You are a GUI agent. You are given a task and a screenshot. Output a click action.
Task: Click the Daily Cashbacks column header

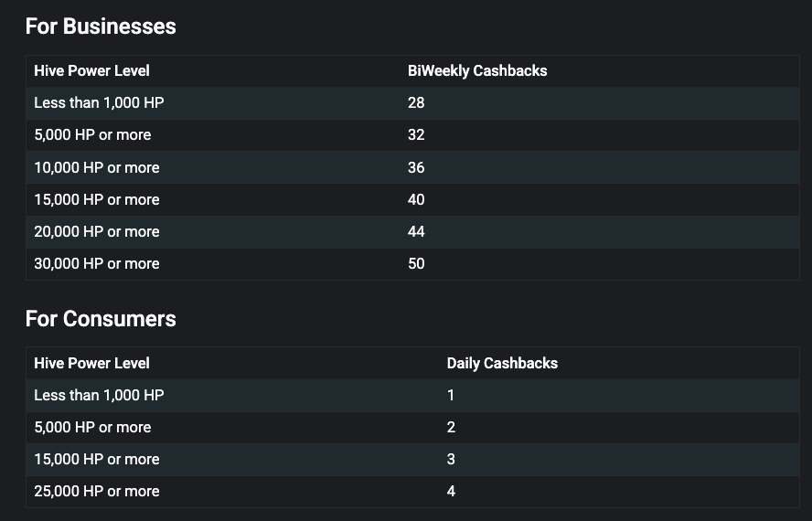pos(502,363)
